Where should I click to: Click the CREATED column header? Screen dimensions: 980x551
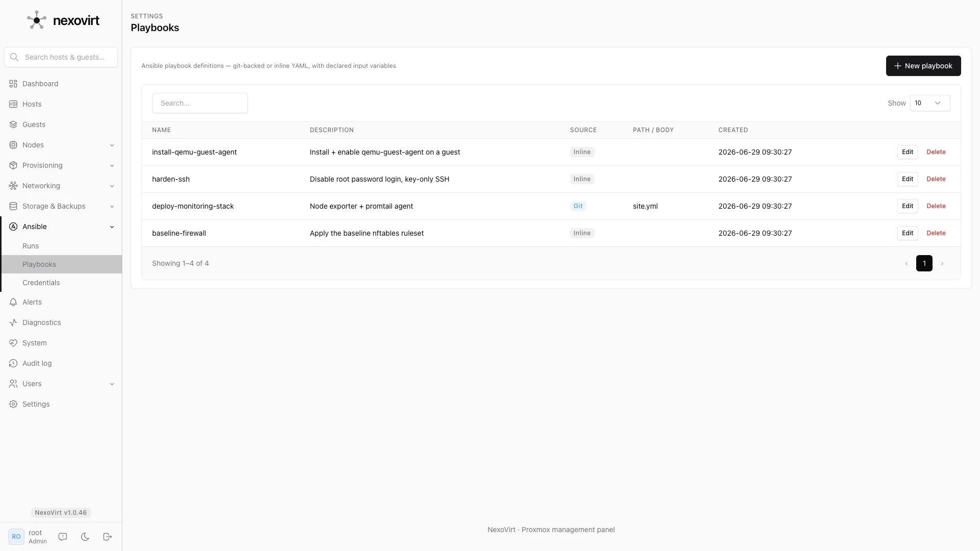click(733, 130)
